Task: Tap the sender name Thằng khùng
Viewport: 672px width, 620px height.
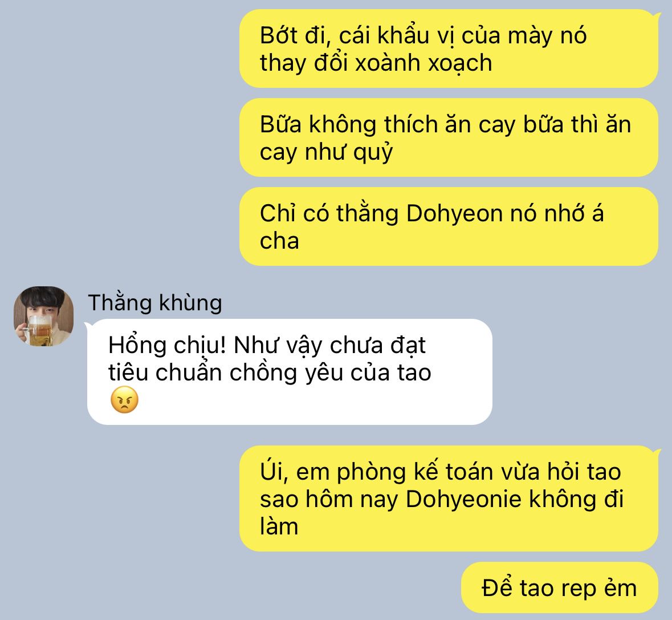Action: coord(155,303)
